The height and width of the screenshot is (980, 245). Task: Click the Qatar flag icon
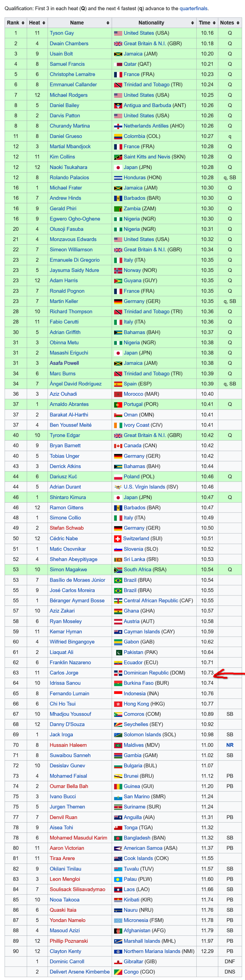pos(118,64)
